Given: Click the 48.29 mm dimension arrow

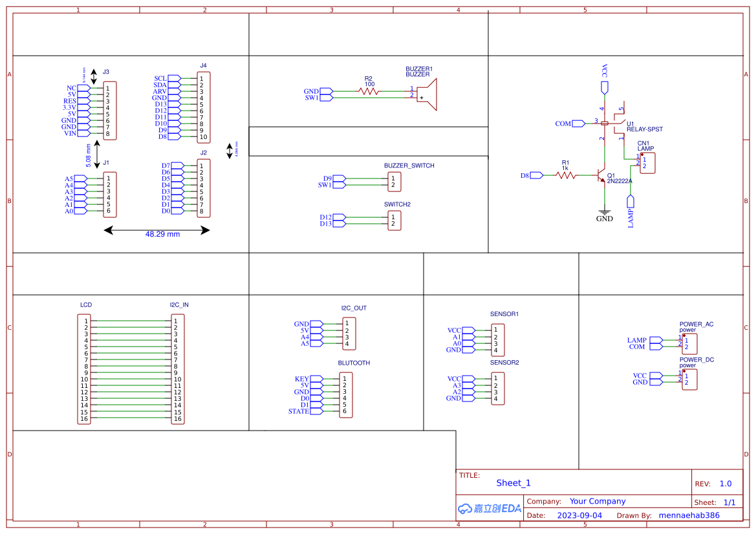Looking at the screenshot, I should click(x=157, y=230).
